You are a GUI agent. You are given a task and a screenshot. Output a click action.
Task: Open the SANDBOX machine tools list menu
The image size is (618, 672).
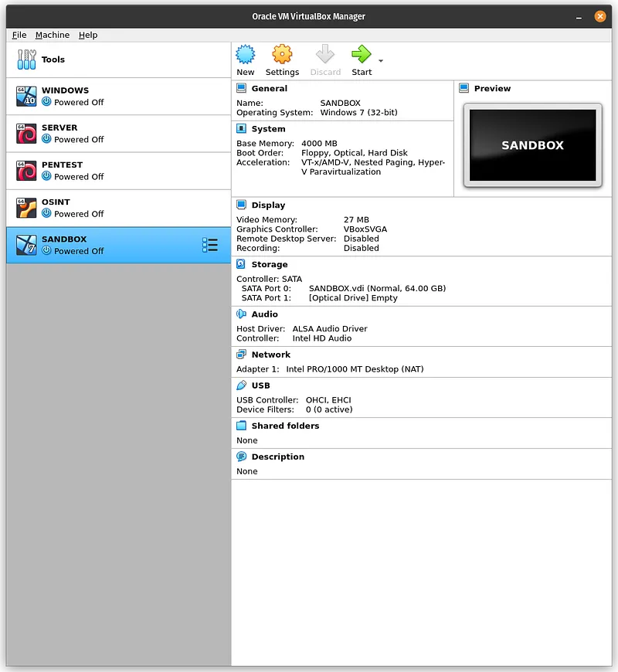coord(210,245)
